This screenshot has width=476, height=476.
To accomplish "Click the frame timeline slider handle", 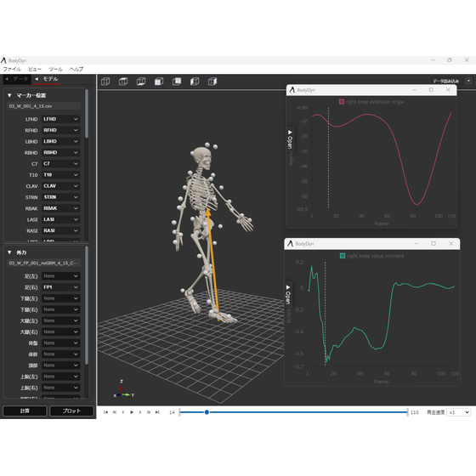I will coord(207,412).
